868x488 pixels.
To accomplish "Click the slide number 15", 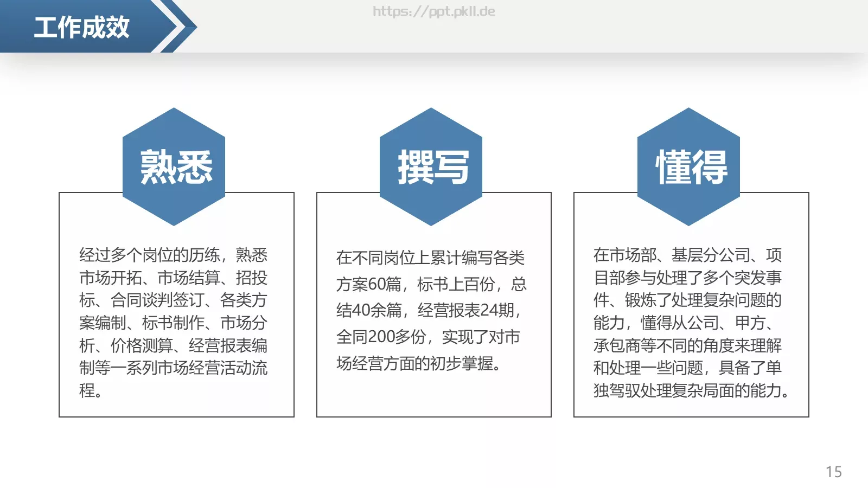I will pyautogui.click(x=834, y=472).
